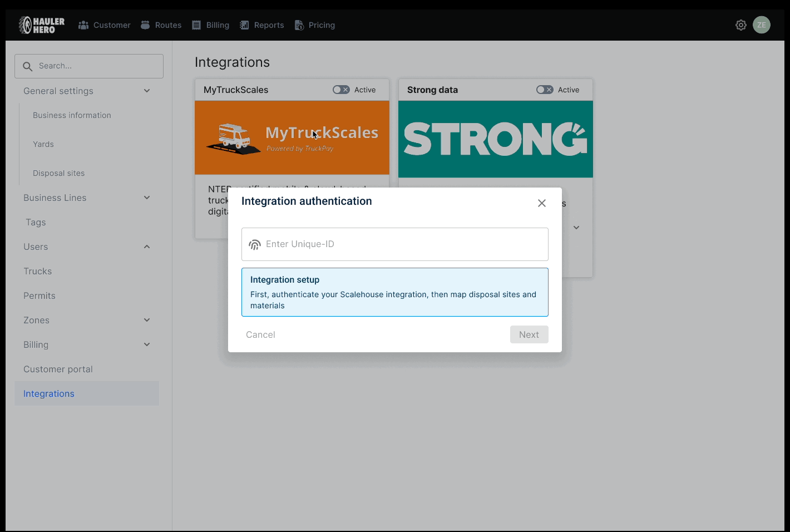Expand the Zones section chevron
The image size is (790, 532).
click(147, 320)
